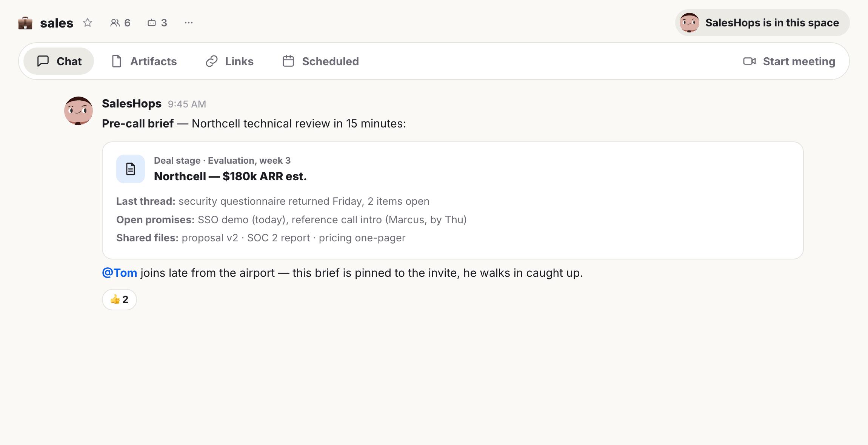Click the 9:45 AM message timestamp
Viewport: 868px width, 445px height.
pos(187,104)
